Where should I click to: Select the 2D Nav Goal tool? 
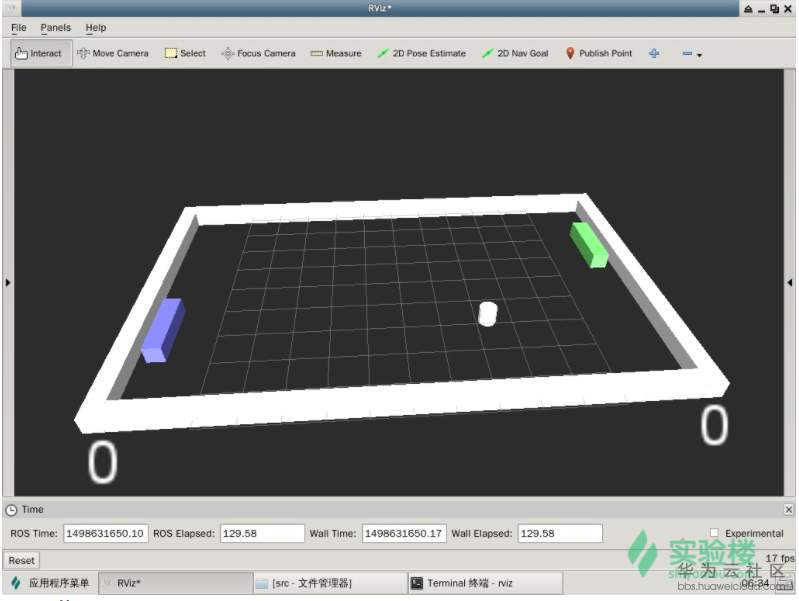coord(515,53)
